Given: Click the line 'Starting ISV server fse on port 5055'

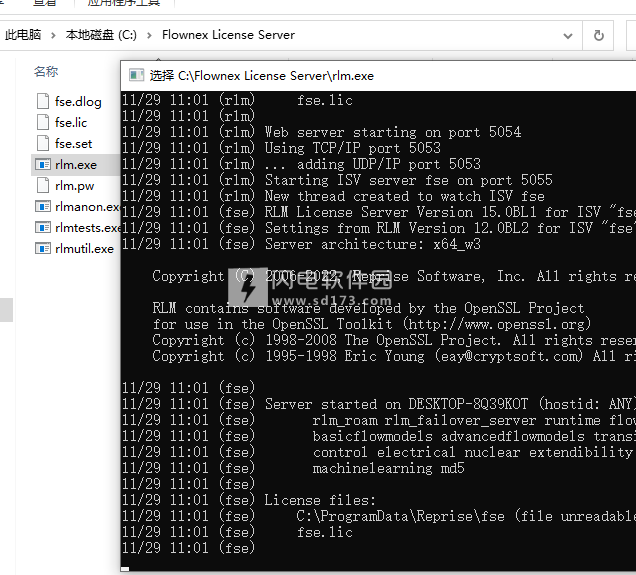Looking at the screenshot, I should (x=408, y=180).
